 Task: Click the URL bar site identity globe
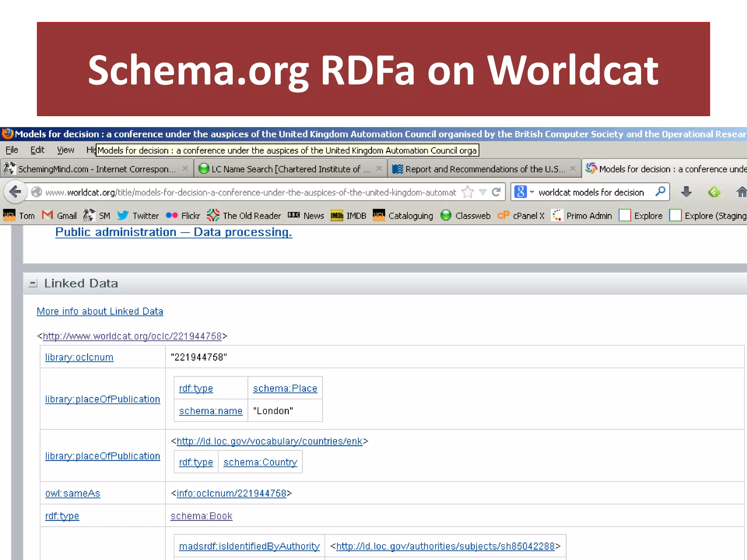[x=36, y=192]
